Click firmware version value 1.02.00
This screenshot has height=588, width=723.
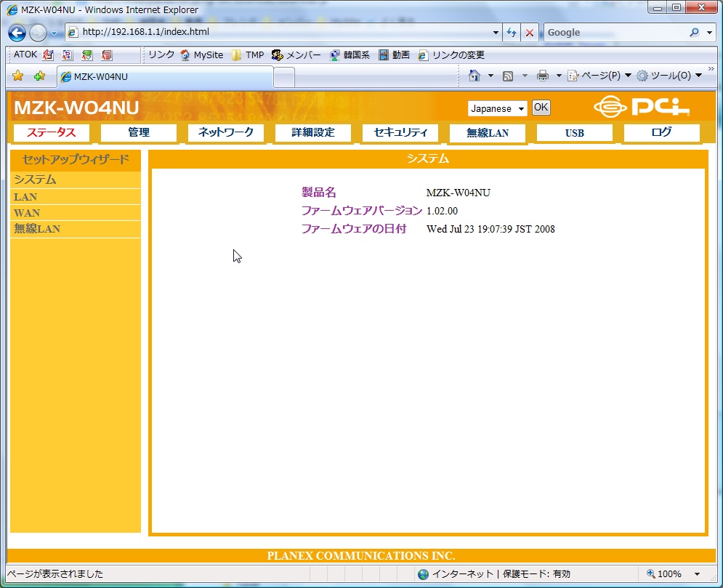tap(442, 212)
